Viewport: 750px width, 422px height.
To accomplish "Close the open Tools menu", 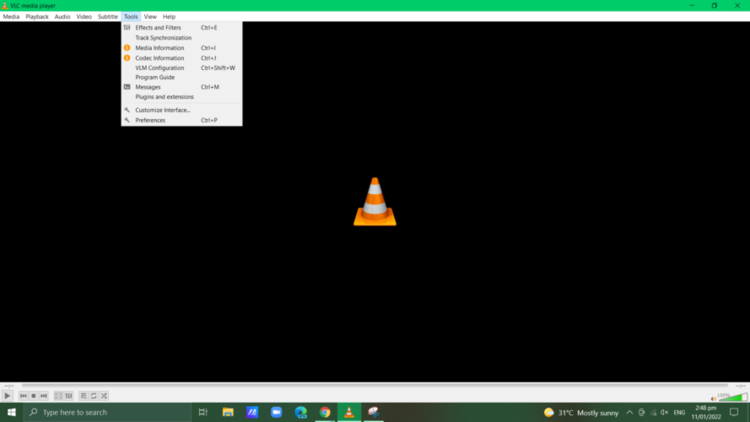I will [x=131, y=16].
